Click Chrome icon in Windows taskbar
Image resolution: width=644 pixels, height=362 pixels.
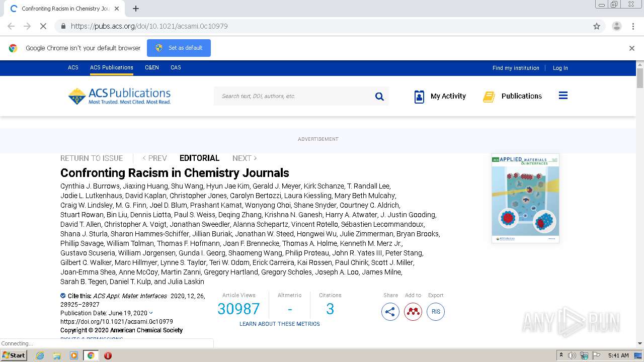pos(91,355)
